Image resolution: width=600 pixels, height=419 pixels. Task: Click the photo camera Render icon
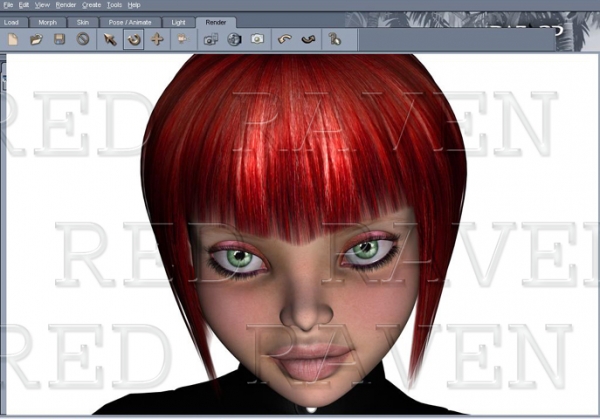click(x=258, y=39)
